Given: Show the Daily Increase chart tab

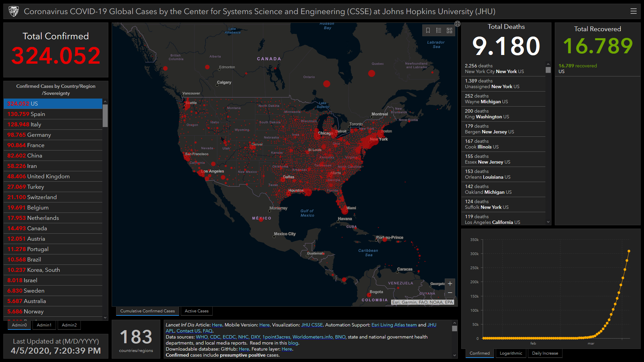Looking at the screenshot, I should [x=545, y=353].
